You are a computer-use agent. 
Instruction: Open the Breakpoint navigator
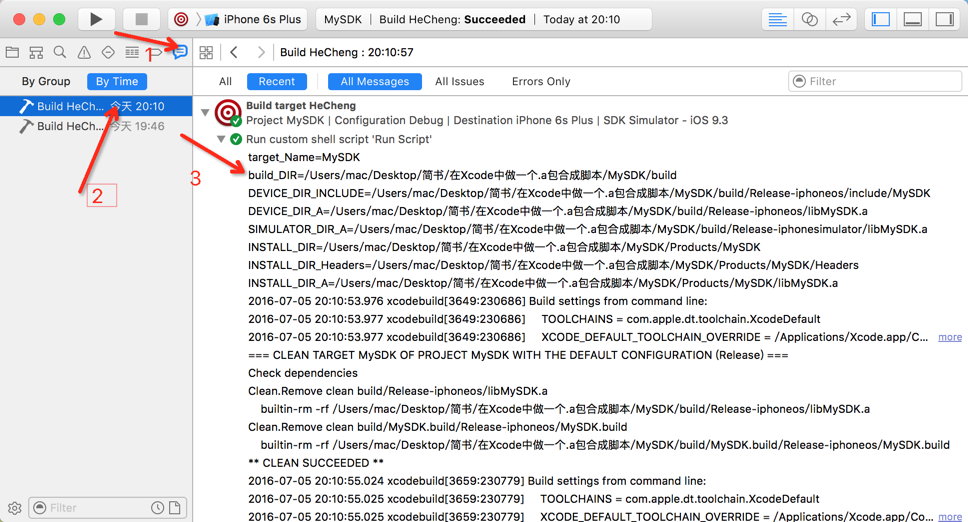pos(156,52)
